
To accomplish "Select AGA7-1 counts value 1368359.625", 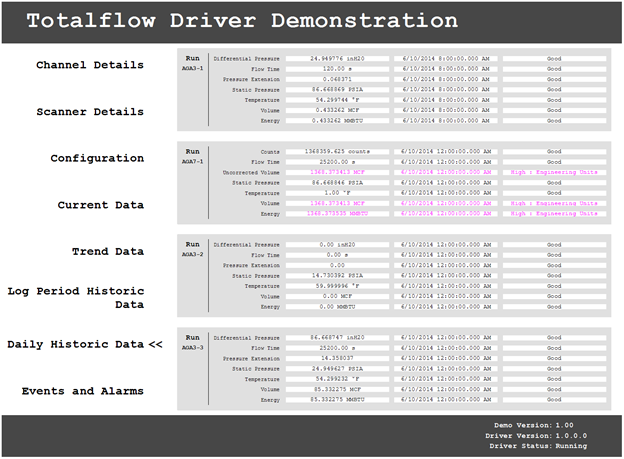I will point(337,152).
